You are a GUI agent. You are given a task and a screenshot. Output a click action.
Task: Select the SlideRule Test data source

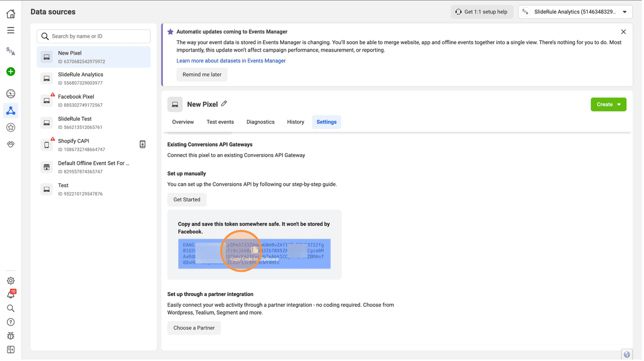(94, 123)
